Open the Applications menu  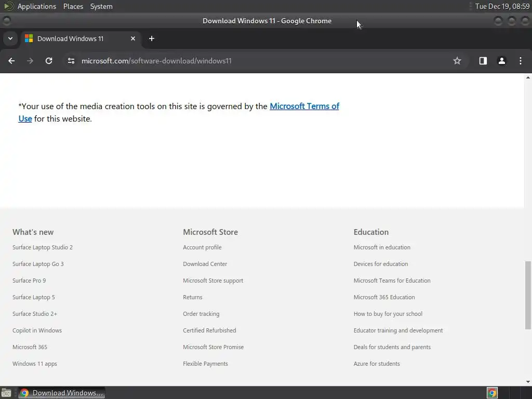(37, 6)
